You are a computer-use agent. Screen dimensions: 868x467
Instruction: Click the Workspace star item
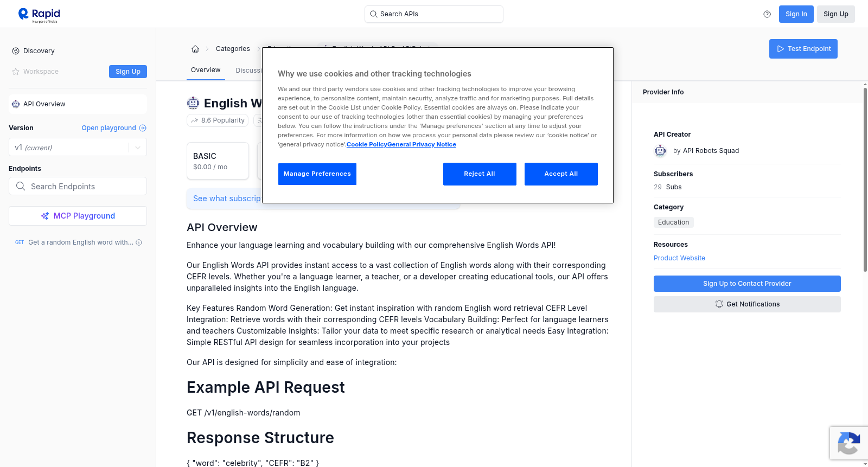tap(35, 72)
